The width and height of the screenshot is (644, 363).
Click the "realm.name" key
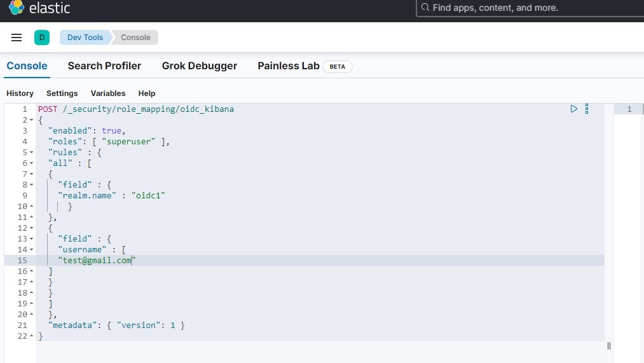[87, 195]
